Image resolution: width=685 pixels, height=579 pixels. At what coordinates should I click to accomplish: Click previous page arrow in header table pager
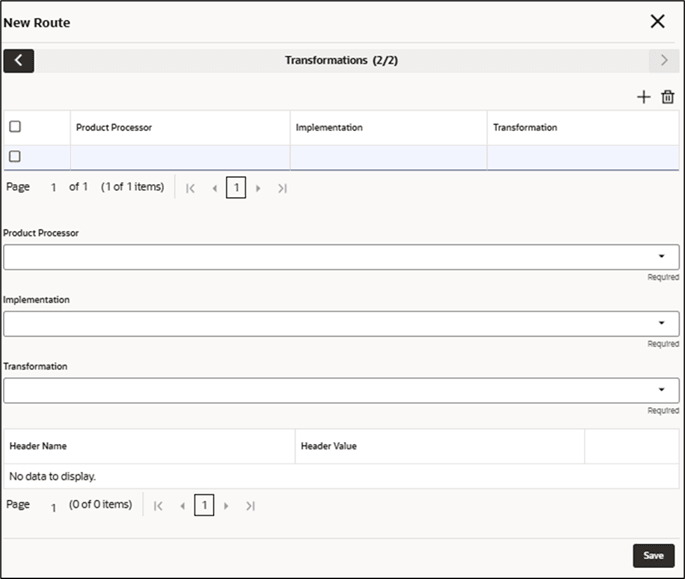click(x=182, y=506)
